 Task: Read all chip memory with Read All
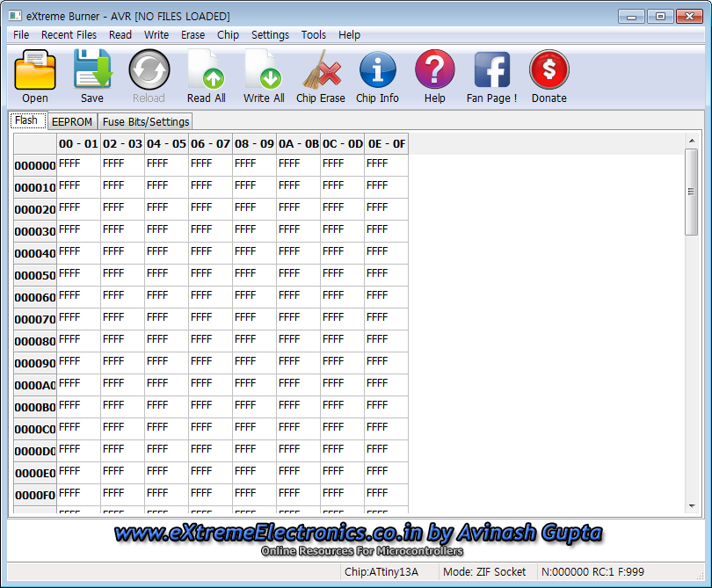207,69
